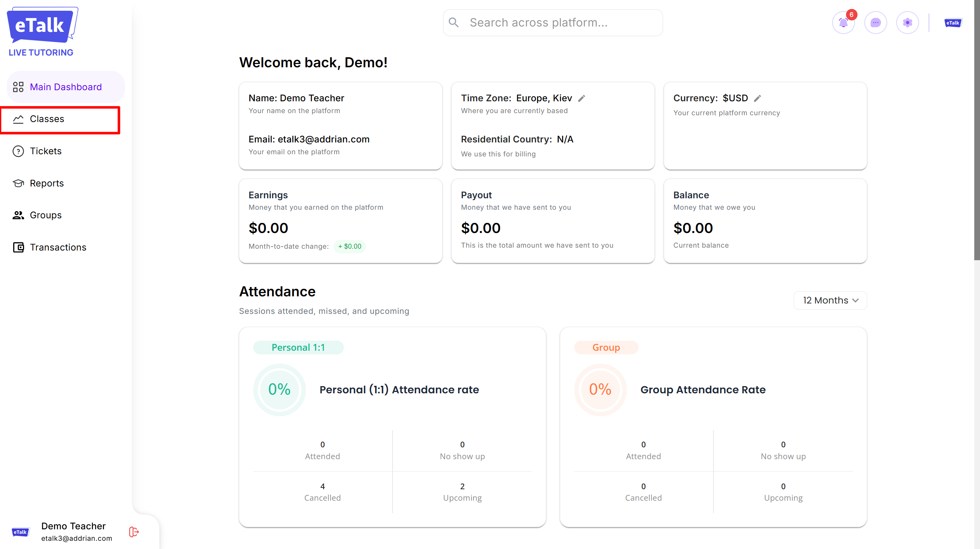The image size is (980, 549).
Task: Open the notifications bell icon
Action: click(843, 23)
